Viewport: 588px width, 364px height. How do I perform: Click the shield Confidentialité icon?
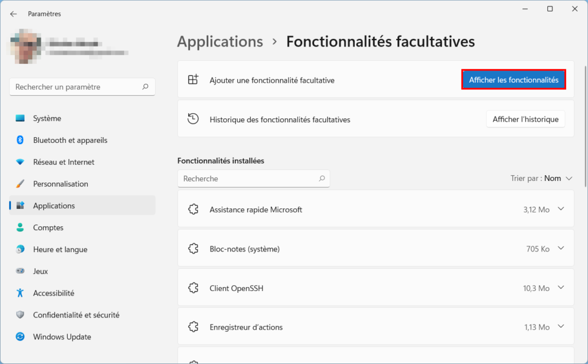(20, 315)
